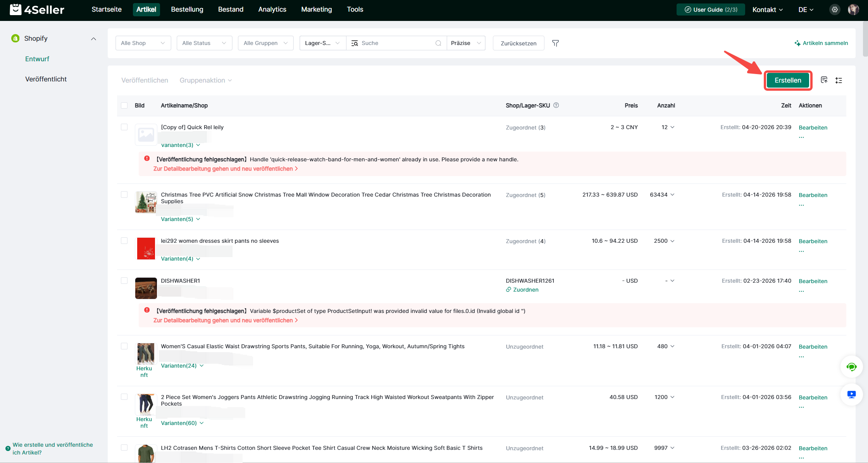Select the Christmas Tree item checkbox
The height and width of the screenshot is (463, 868).
click(124, 194)
